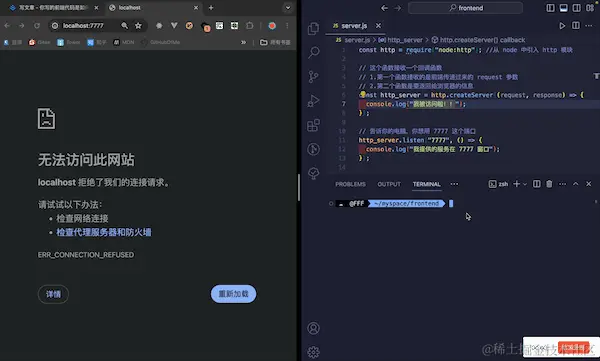The height and width of the screenshot is (361, 600).
Task: Open the new terminal launch profile dropdown
Action: [525, 184]
